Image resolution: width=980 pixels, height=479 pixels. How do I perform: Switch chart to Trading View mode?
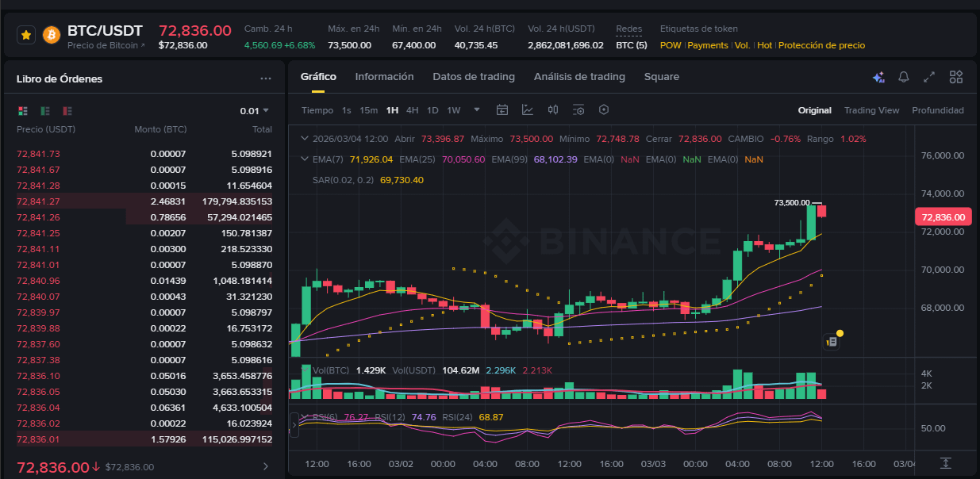(872, 110)
